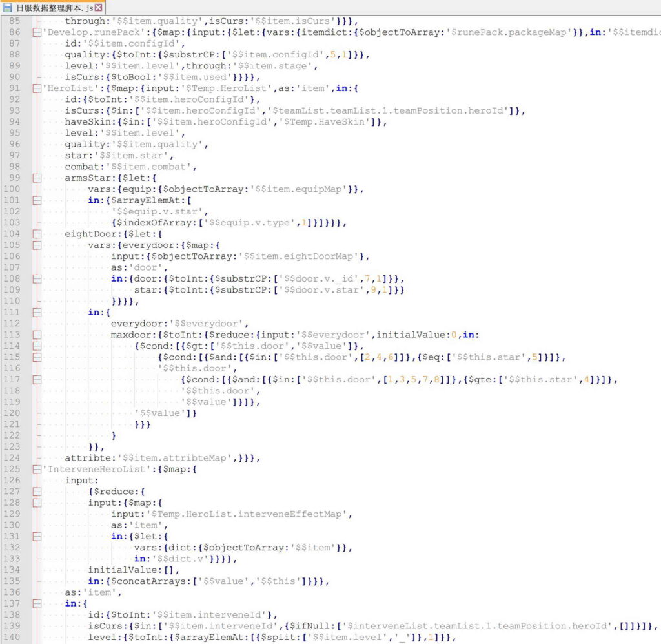This screenshot has width=661, height=644.
Task: Close the 日服数据整理脚本.js tab
Action: [x=99, y=7]
